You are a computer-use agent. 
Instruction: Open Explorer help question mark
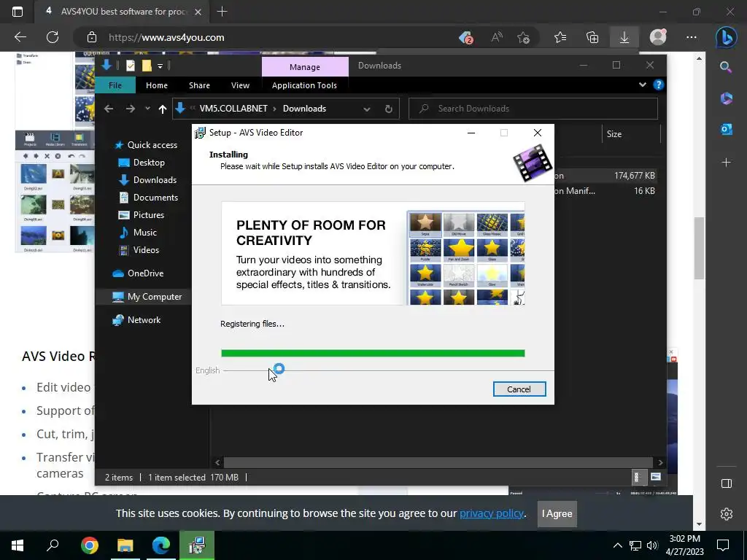(659, 85)
